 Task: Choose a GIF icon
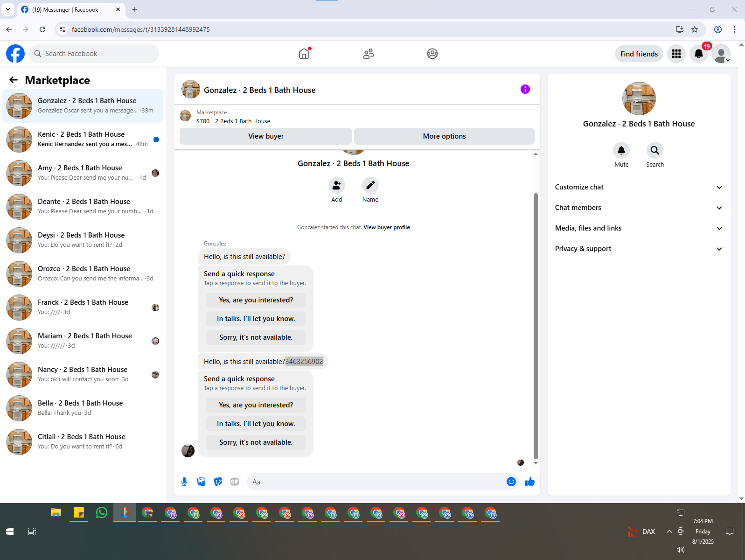235,482
